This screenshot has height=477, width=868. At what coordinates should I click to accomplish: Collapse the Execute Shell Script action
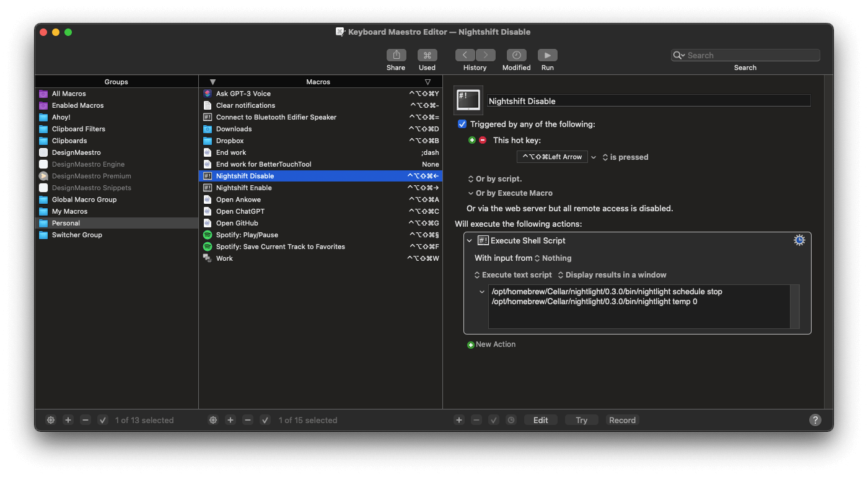click(470, 240)
